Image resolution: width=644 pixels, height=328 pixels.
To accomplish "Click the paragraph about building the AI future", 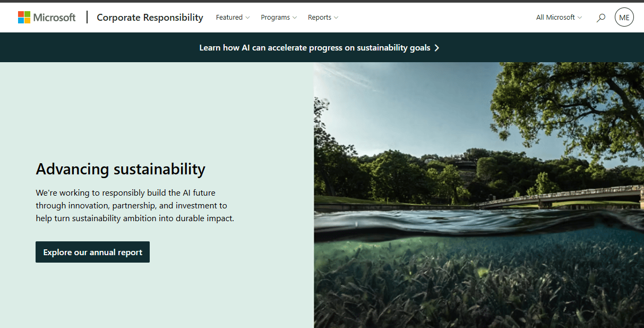I will [x=135, y=205].
